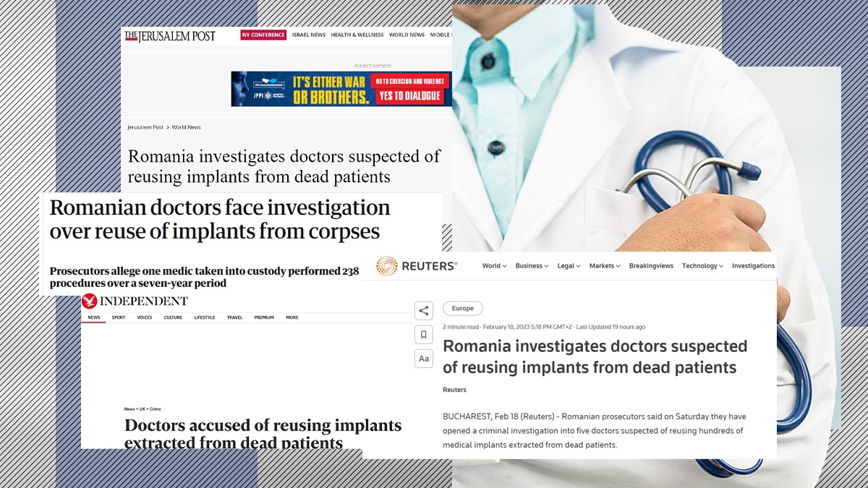Screen dimensions: 868x488
Task: Click the 'BUCHAREST, Feb 18 (Reuters)' paragraph
Action: pyautogui.click(x=594, y=431)
